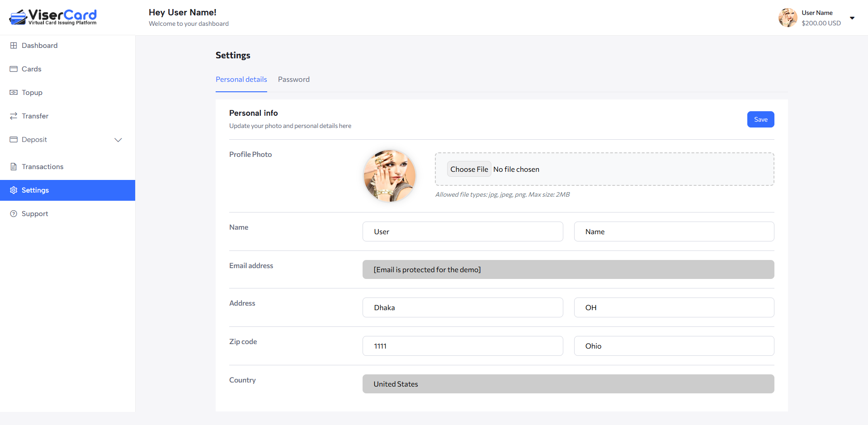868x425 pixels.
Task: Click the Cards icon in sidebar
Action: [14, 69]
